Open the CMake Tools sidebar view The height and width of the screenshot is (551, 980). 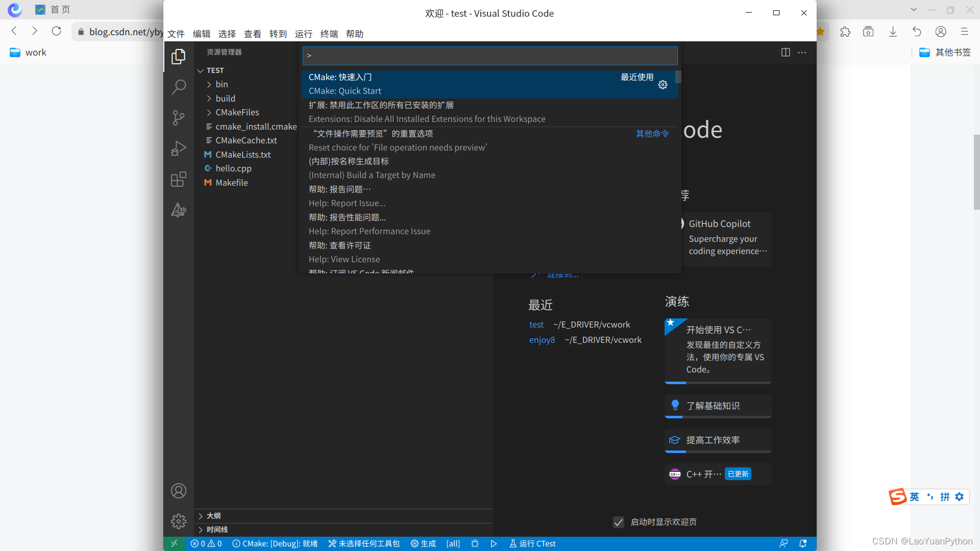tap(178, 210)
